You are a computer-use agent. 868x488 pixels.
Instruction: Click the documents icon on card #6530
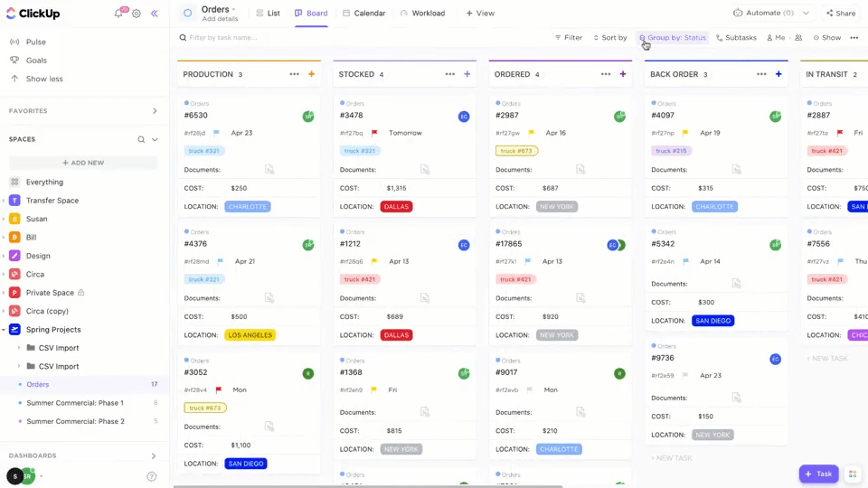point(269,169)
